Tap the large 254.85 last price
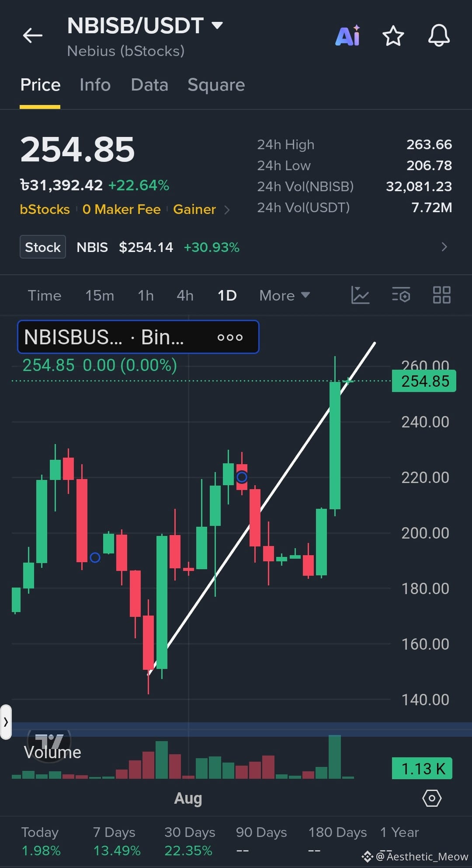The image size is (472, 868). 77,150
